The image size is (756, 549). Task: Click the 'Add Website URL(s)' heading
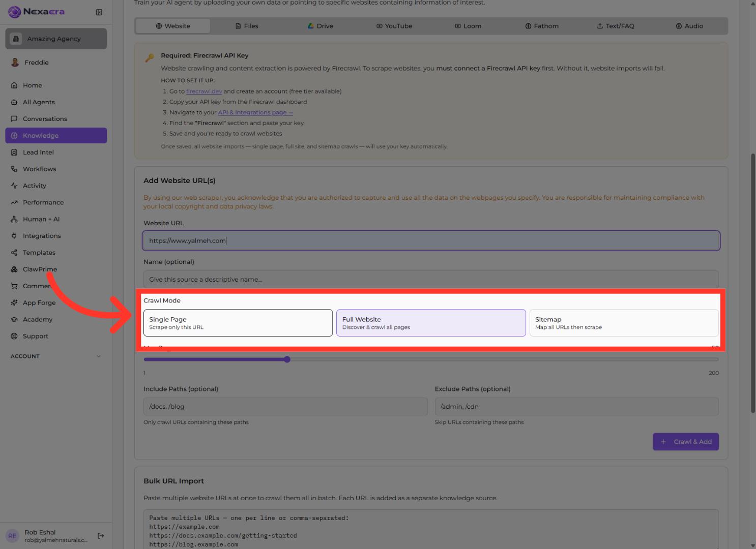179,180
